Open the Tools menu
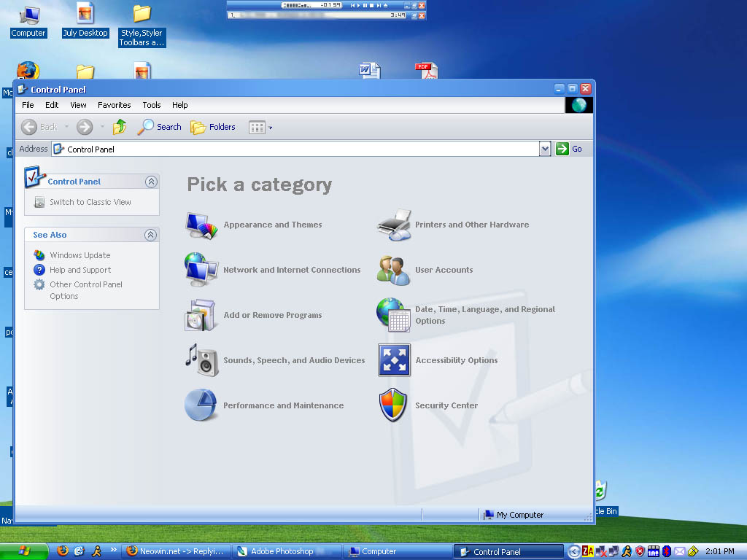Screen dimensions: 747x560 [152, 105]
